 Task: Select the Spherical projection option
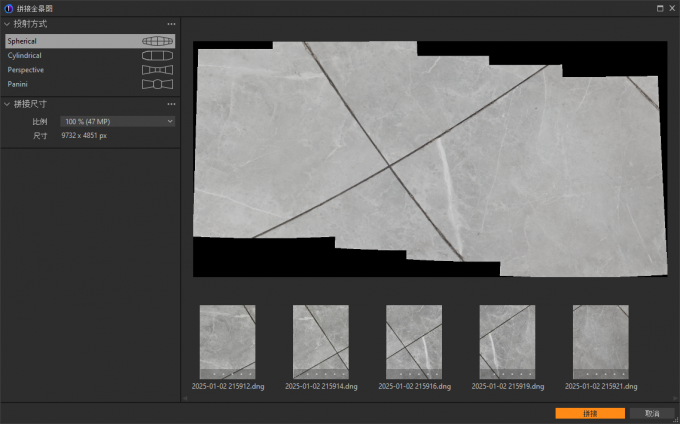pyautogui.click(x=90, y=41)
